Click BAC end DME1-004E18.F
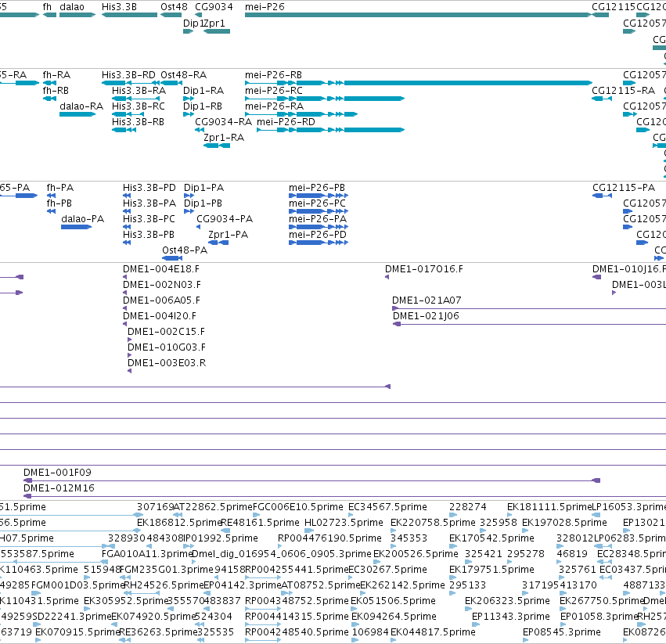Viewport: 666px width, 644px height. [161, 269]
